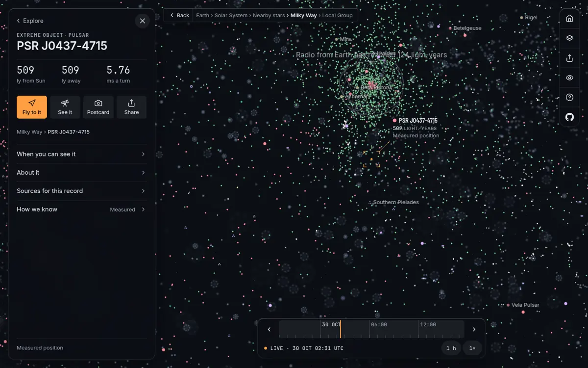The image size is (588, 368).
Task: Click the Fly to it button
Action: click(32, 107)
